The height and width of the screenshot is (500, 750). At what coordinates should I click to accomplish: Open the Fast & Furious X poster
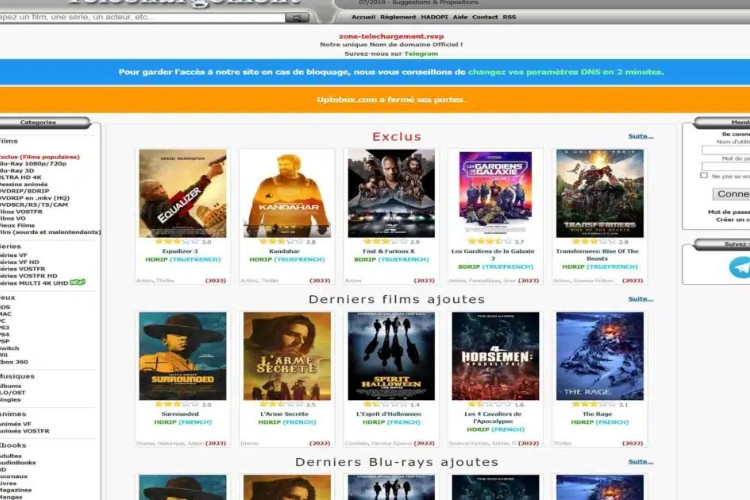(x=391, y=193)
